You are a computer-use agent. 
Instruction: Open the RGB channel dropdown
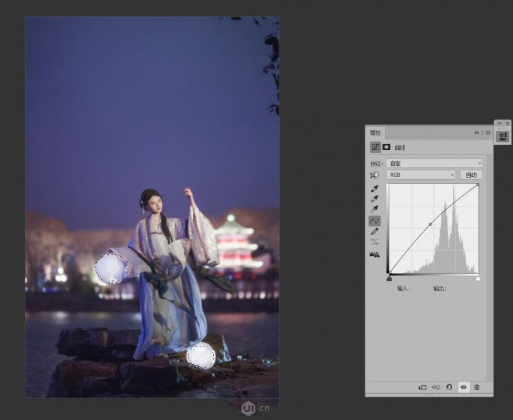421,175
